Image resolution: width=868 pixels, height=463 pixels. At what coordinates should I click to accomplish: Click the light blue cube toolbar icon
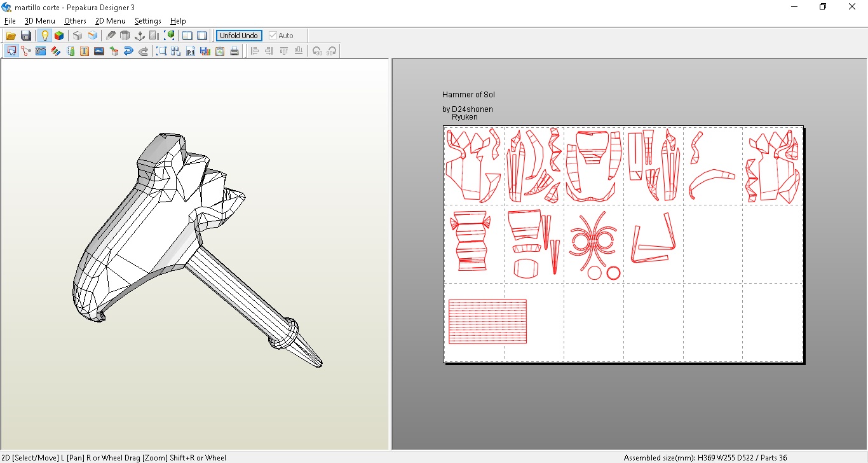click(93, 36)
